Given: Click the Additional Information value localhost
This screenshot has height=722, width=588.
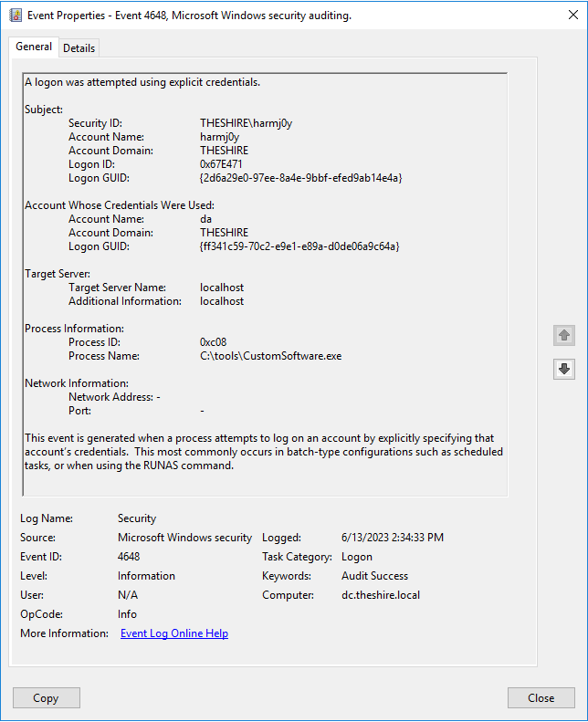Looking at the screenshot, I should pyautogui.click(x=222, y=301).
